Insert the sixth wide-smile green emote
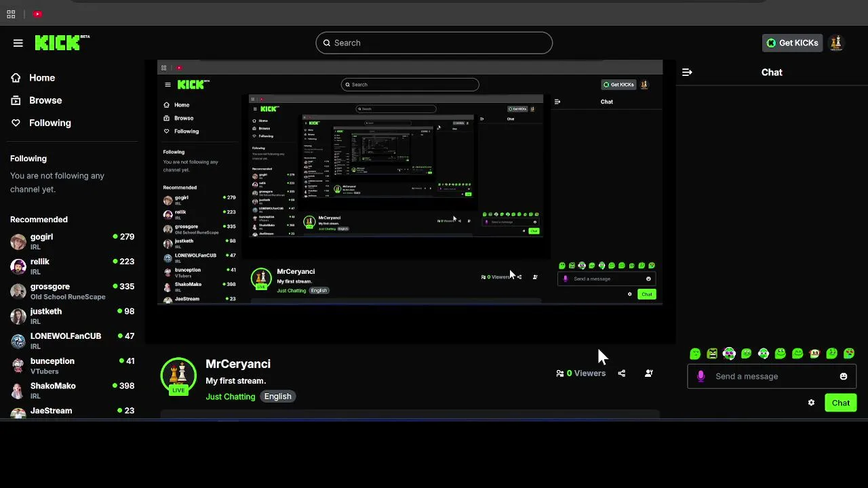Viewport: 868px width, 488px height. pyautogui.click(x=781, y=353)
